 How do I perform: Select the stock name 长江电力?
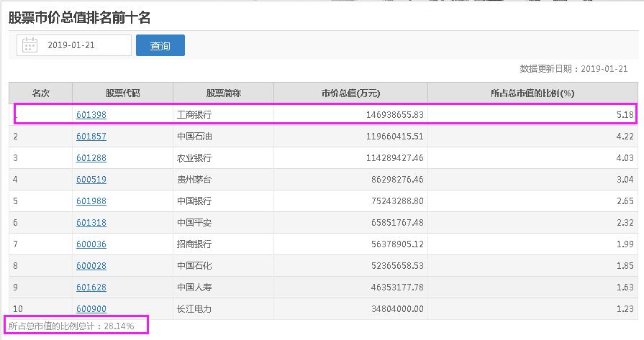(194, 309)
